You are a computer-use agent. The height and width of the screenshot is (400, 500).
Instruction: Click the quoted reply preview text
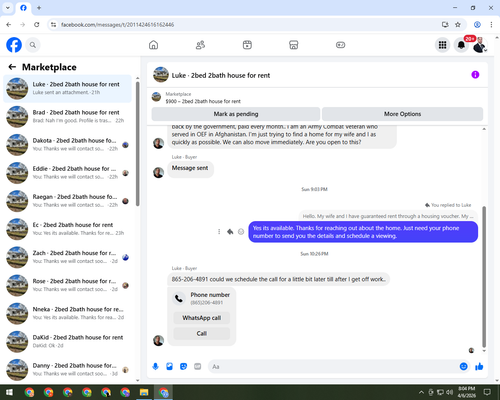(388, 216)
